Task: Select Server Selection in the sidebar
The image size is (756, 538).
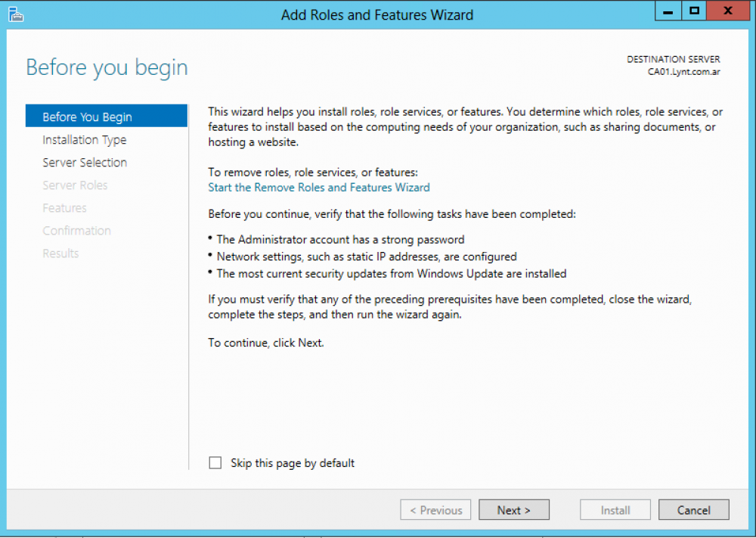Action: tap(85, 162)
